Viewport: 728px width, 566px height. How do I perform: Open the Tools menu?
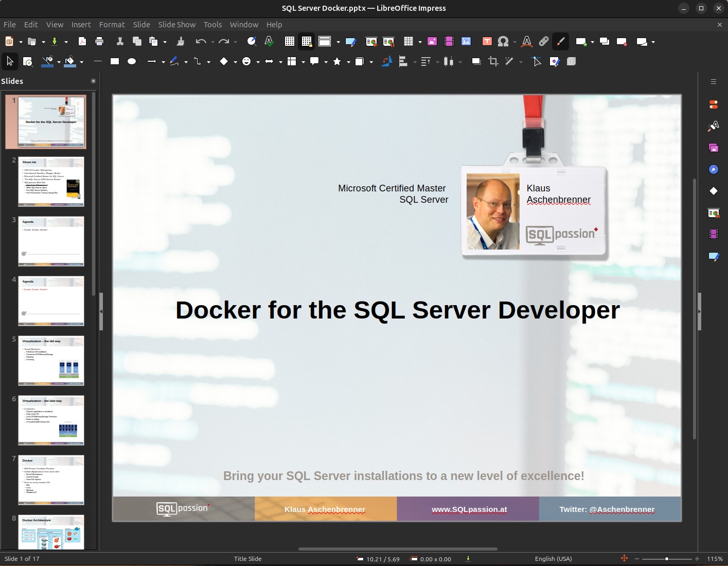pyautogui.click(x=212, y=24)
